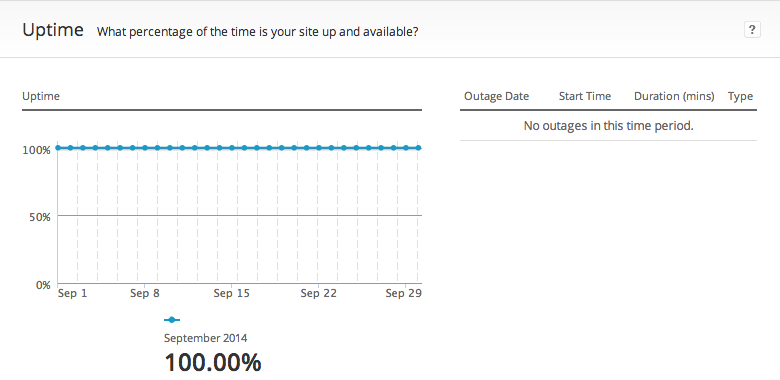Sort by Start Time column header
Viewport: 780px width, 380px height.
pyautogui.click(x=585, y=96)
